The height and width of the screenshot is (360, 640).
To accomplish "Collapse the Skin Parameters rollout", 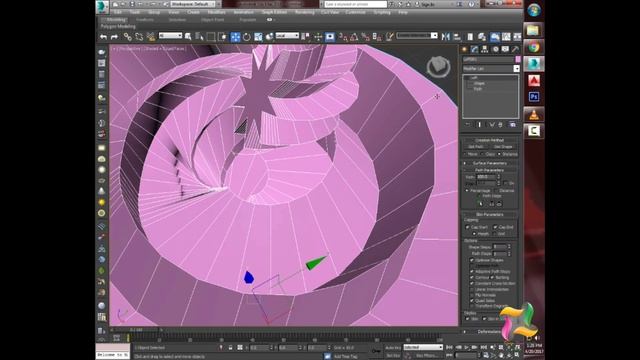I will coord(490,214).
